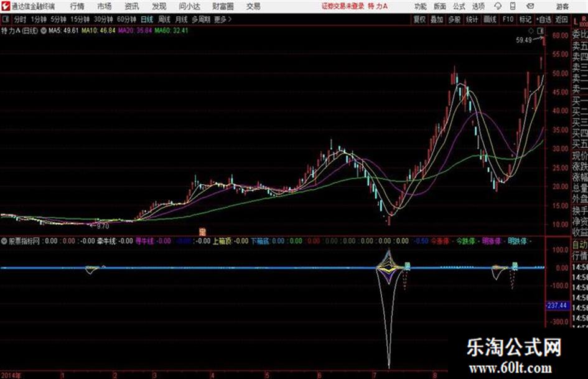Click the 通达信 app logo icon
Image resolution: width=588 pixels, height=379 pixels.
6,6
